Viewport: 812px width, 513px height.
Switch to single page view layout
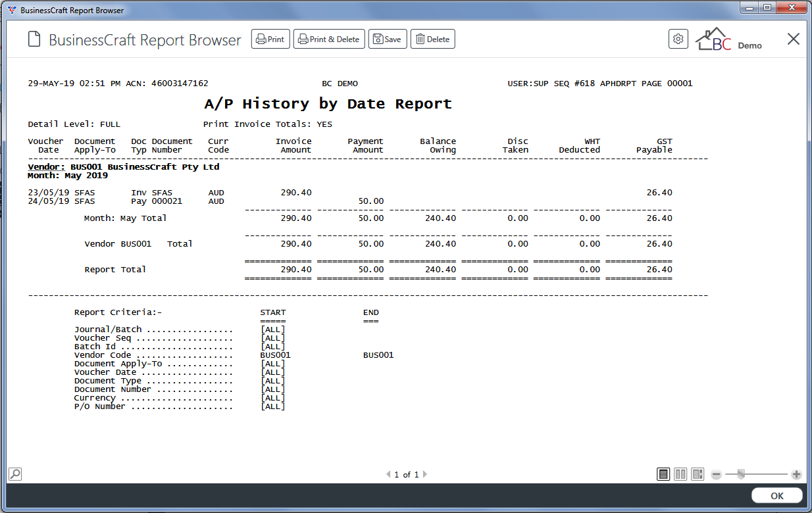(x=663, y=474)
